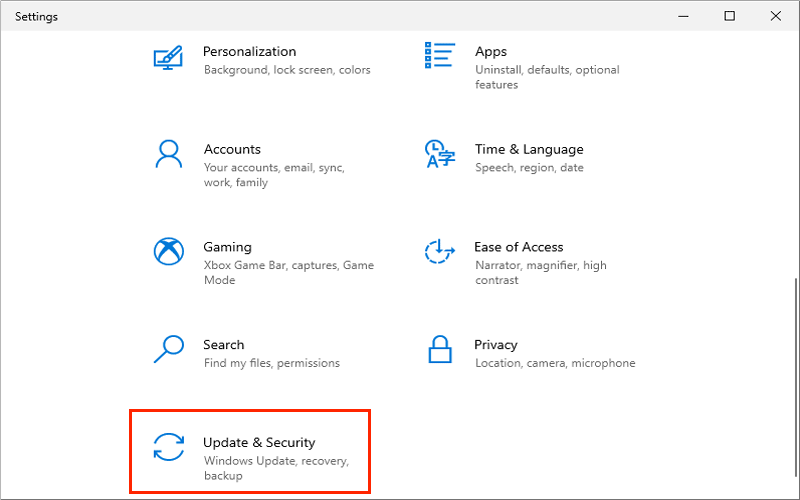Go to Apps settings title
Screen dimensions: 800x500
(491, 52)
